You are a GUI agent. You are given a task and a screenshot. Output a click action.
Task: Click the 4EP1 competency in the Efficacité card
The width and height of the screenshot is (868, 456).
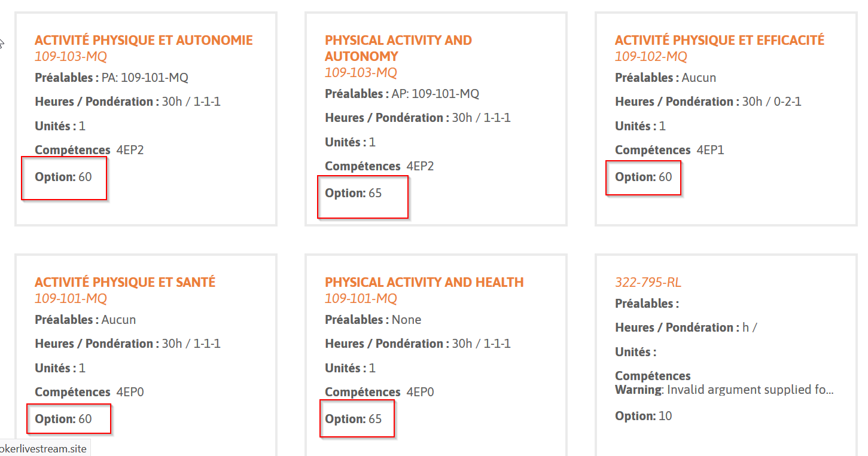(710, 151)
